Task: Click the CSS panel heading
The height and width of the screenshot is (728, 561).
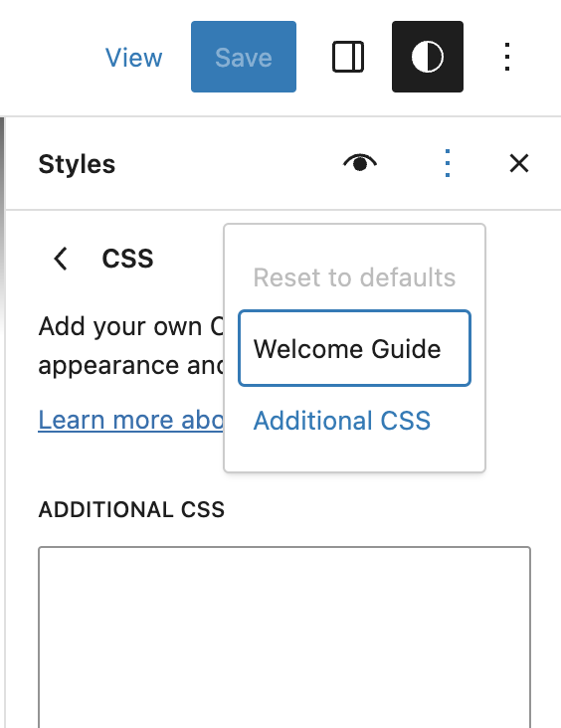Action: point(127,259)
